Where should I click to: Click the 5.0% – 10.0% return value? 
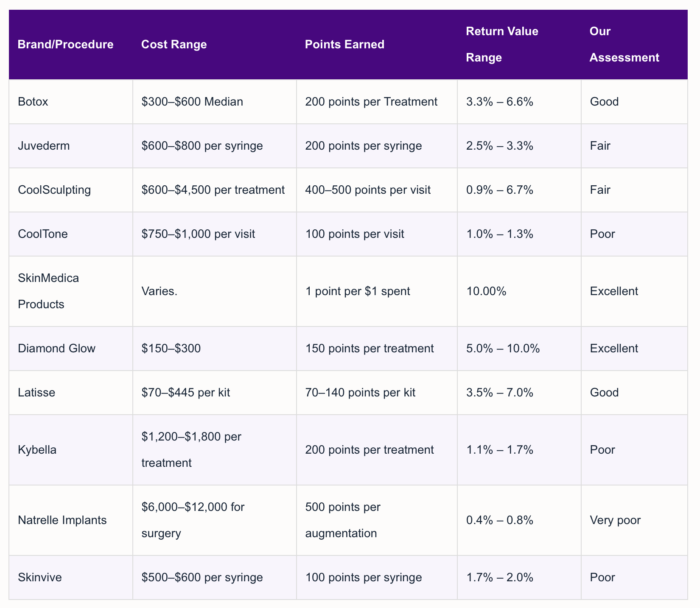pos(503,349)
